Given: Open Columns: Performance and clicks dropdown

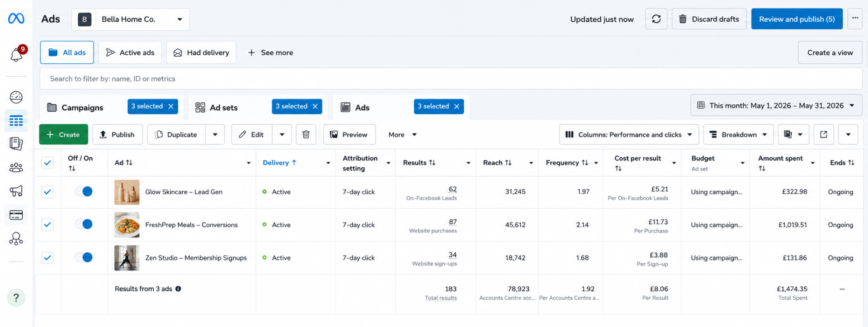Looking at the screenshot, I should point(629,134).
